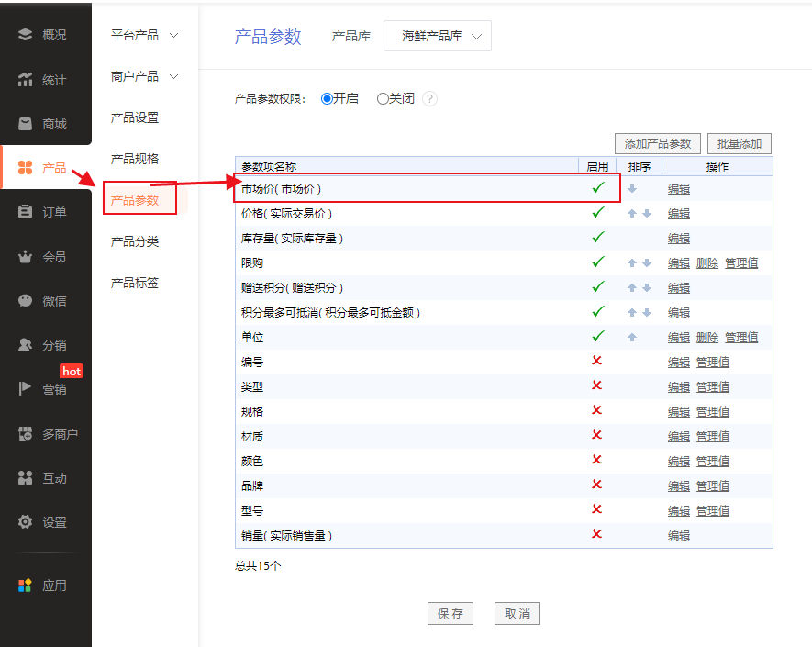Open the 多商户 multi-merchant section
This screenshot has width=812, height=647.
point(48,433)
